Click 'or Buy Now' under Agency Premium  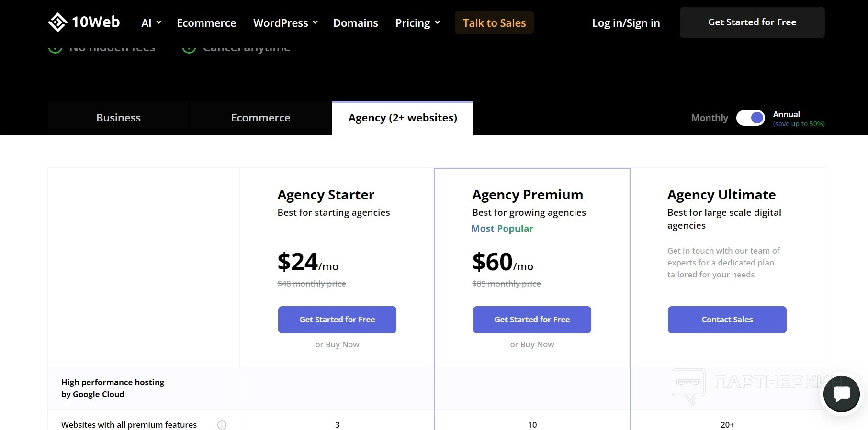(532, 344)
